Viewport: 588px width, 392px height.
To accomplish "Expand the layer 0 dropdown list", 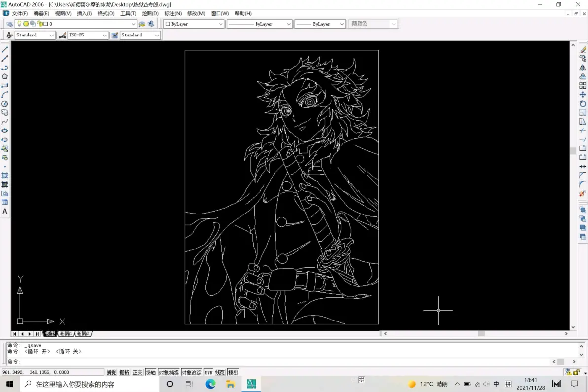I will [x=133, y=24].
